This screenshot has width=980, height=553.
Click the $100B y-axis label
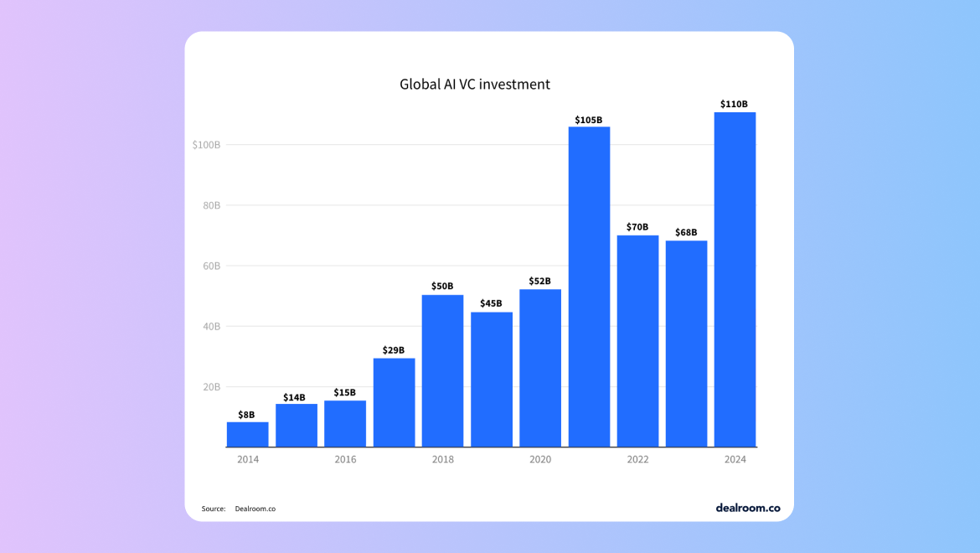(x=206, y=145)
